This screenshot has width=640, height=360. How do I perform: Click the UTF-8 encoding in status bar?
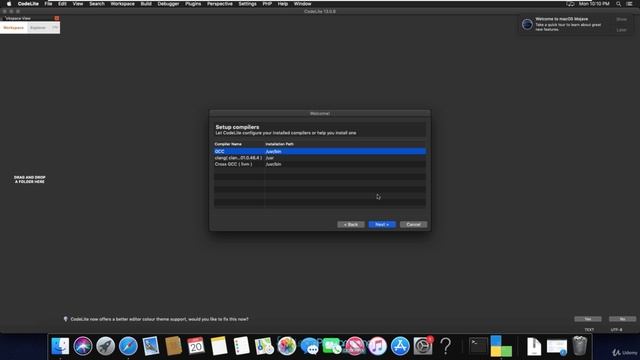click(x=616, y=330)
